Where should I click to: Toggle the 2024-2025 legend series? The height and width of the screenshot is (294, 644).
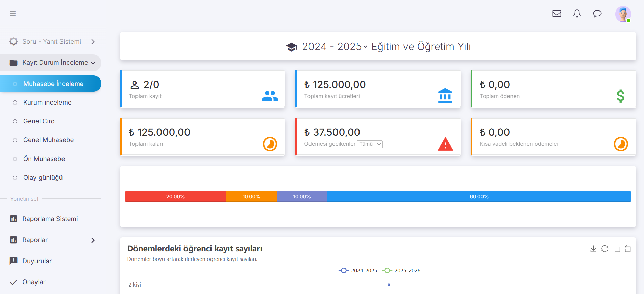pyautogui.click(x=358, y=270)
